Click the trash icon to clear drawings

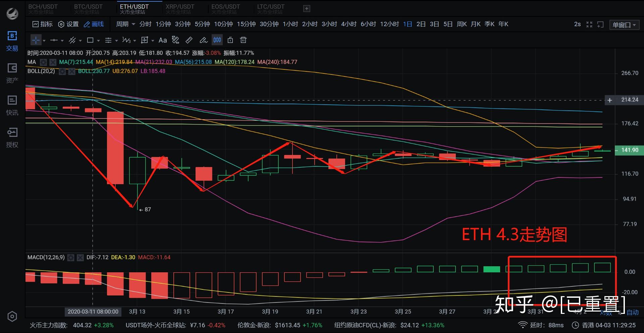243,40
